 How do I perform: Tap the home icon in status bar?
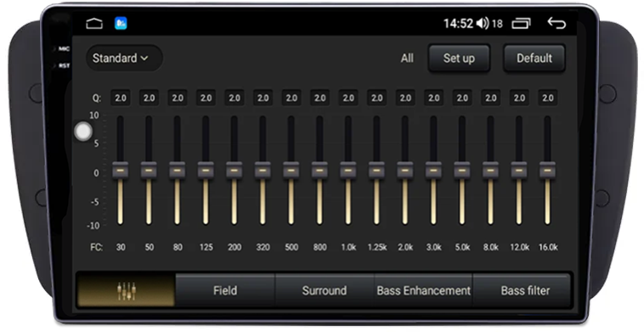click(94, 24)
